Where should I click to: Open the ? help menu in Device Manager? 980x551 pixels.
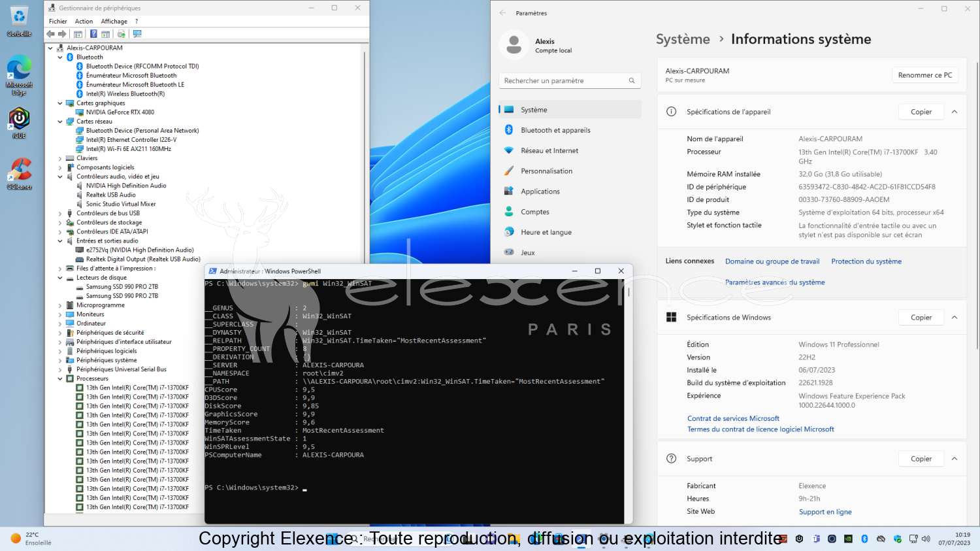pos(137,22)
